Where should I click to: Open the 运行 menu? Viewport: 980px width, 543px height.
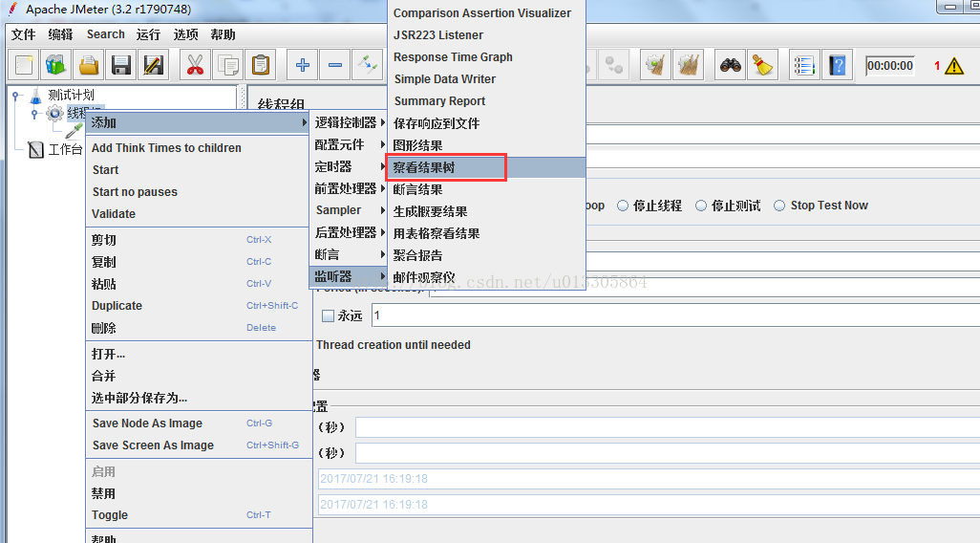148,34
